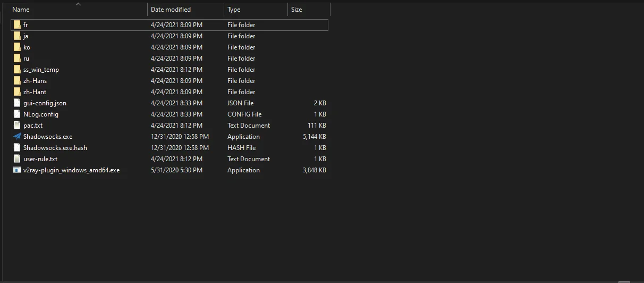Select the file name user-rule.txt
The image size is (644, 283).
coord(40,159)
